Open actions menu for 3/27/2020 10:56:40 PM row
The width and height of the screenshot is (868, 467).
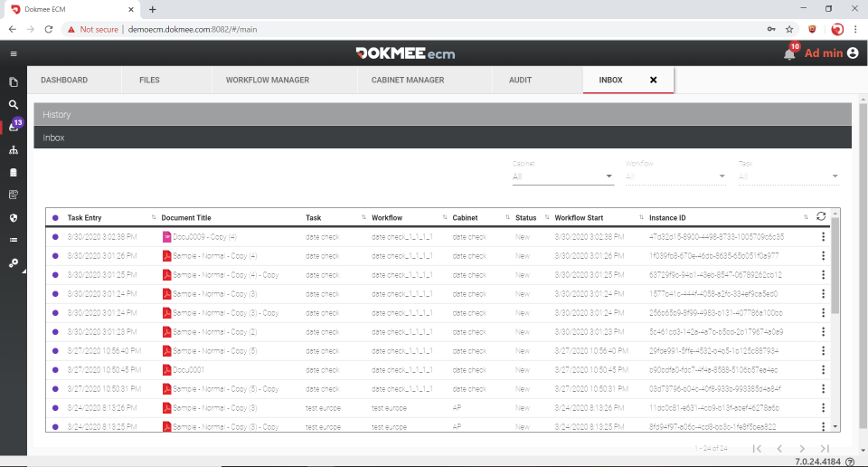click(823, 350)
